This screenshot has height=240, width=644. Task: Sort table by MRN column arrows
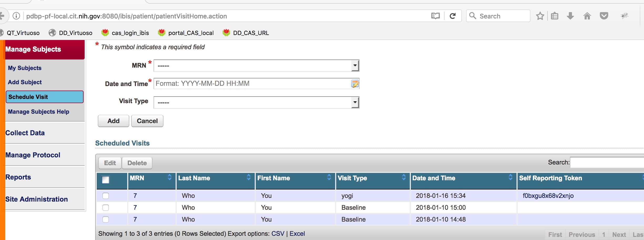[x=170, y=177]
